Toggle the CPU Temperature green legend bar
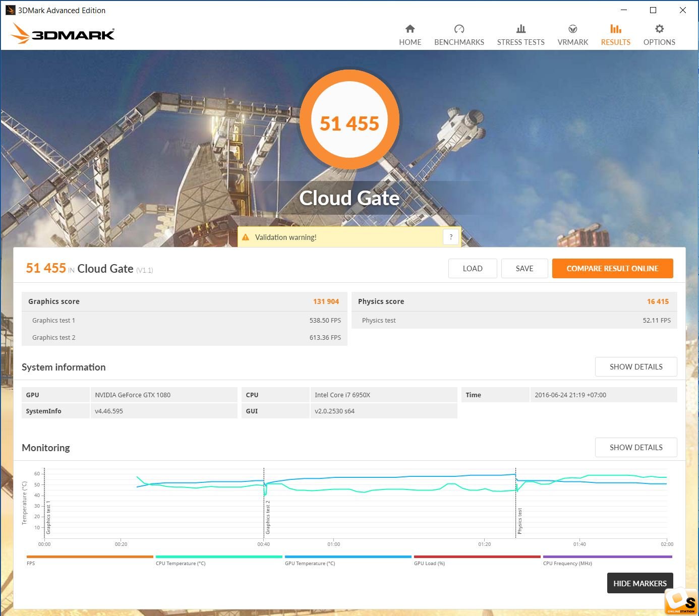Image resolution: width=699 pixels, height=616 pixels. pos(219,557)
